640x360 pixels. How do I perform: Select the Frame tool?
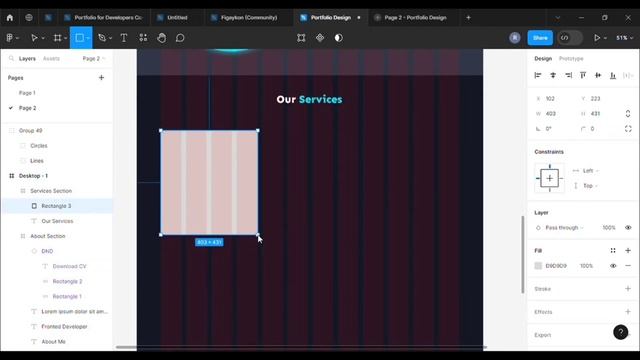(x=58, y=38)
